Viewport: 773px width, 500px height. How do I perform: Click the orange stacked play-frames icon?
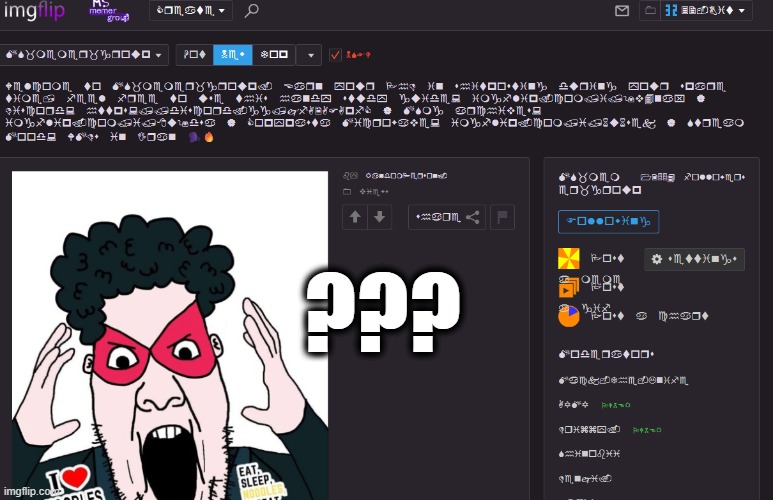pyautogui.click(x=568, y=286)
